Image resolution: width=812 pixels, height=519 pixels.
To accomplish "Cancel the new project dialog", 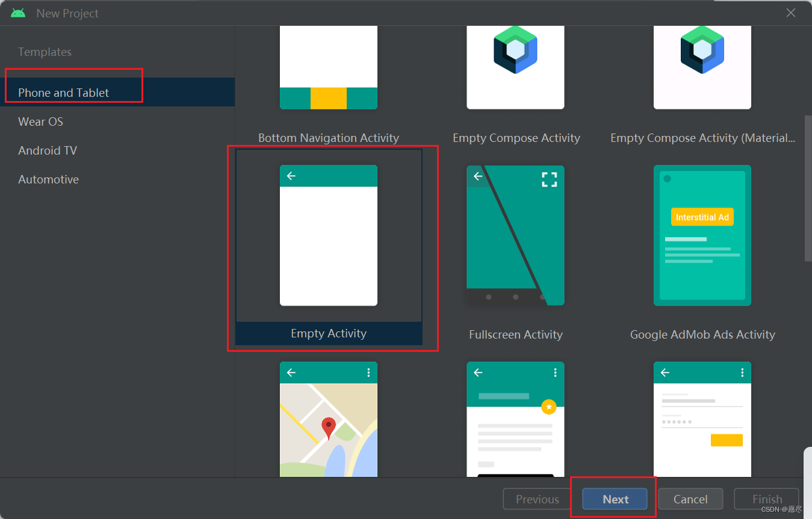I will [690, 499].
